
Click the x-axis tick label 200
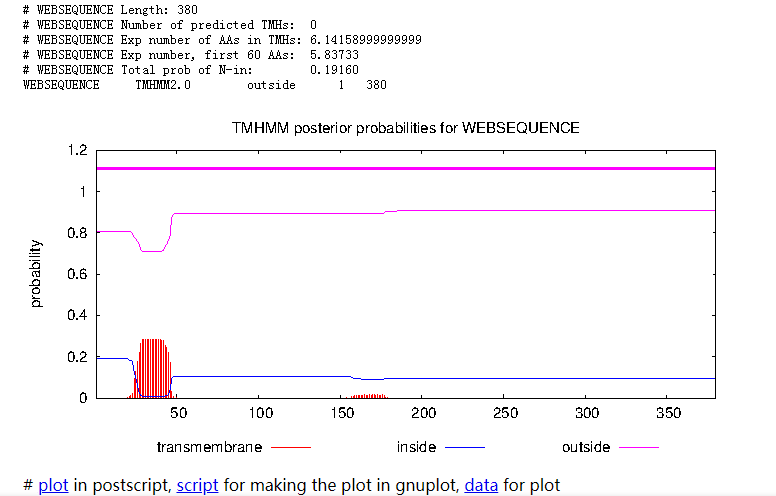click(x=424, y=413)
